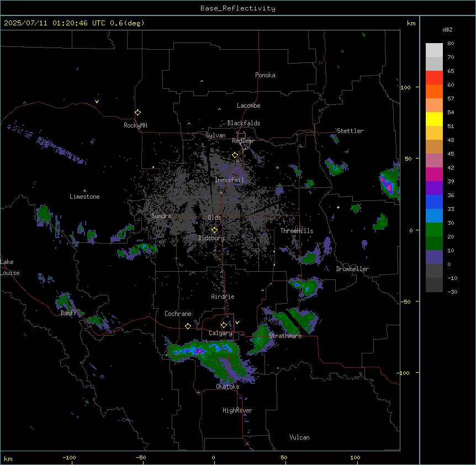Screen dimensions: 476x465
Task: Click the 100 tick on bottom axis
Action: tap(355, 457)
